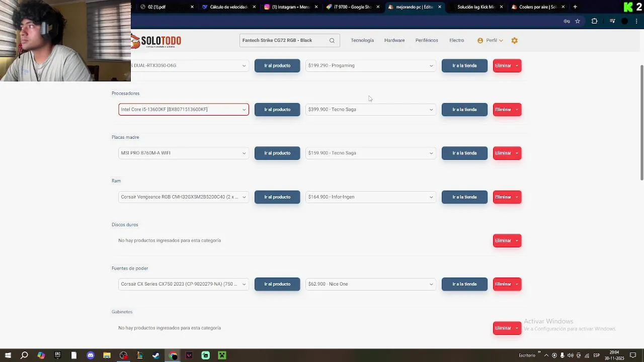The width and height of the screenshot is (644, 362).
Task: Click the volume speaker icon in system tray
Action: click(571, 355)
